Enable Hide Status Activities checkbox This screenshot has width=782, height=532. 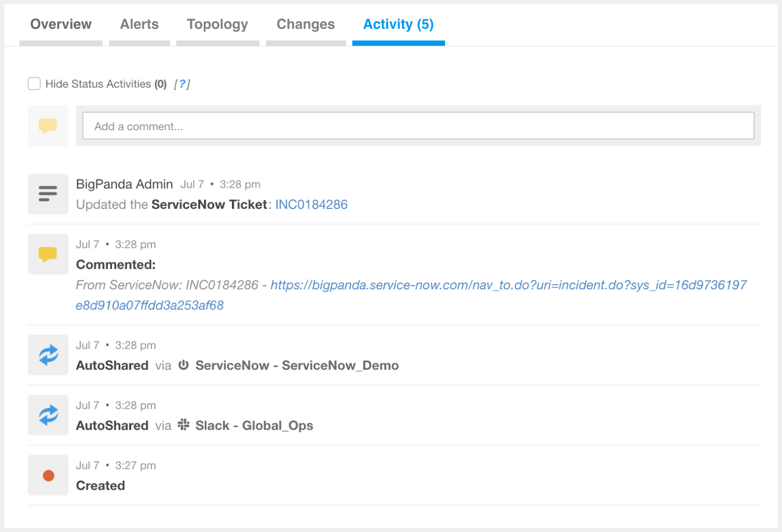click(x=34, y=84)
